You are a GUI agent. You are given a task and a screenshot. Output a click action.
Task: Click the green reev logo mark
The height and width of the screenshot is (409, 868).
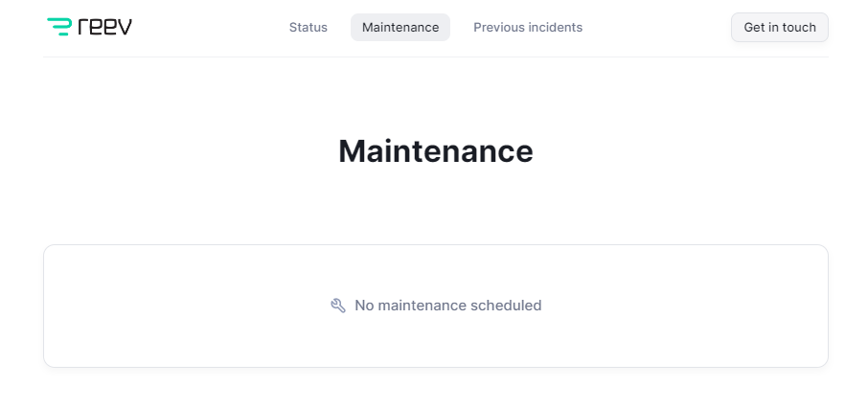pyautogui.click(x=59, y=27)
